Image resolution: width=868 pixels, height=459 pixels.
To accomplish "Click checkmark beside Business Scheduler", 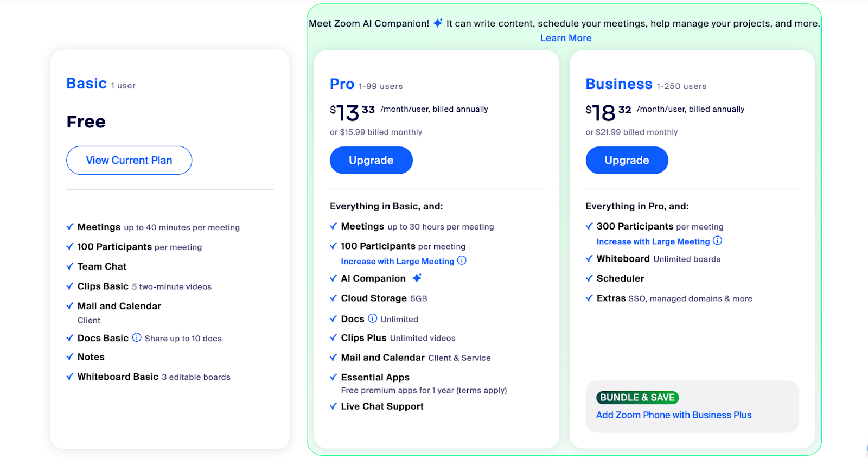I will (589, 278).
